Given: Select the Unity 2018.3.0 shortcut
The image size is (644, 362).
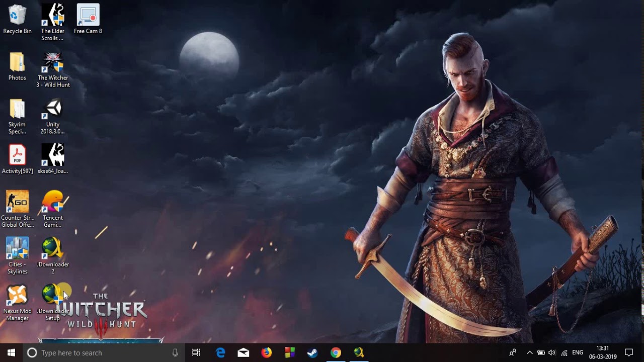Looking at the screenshot, I should pos(53,117).
